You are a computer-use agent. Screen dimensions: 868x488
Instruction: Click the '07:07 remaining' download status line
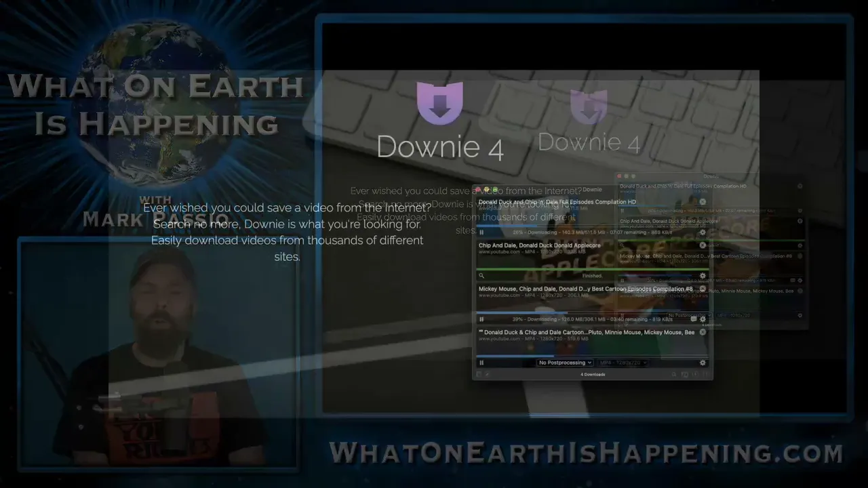(x=593, y=232)
